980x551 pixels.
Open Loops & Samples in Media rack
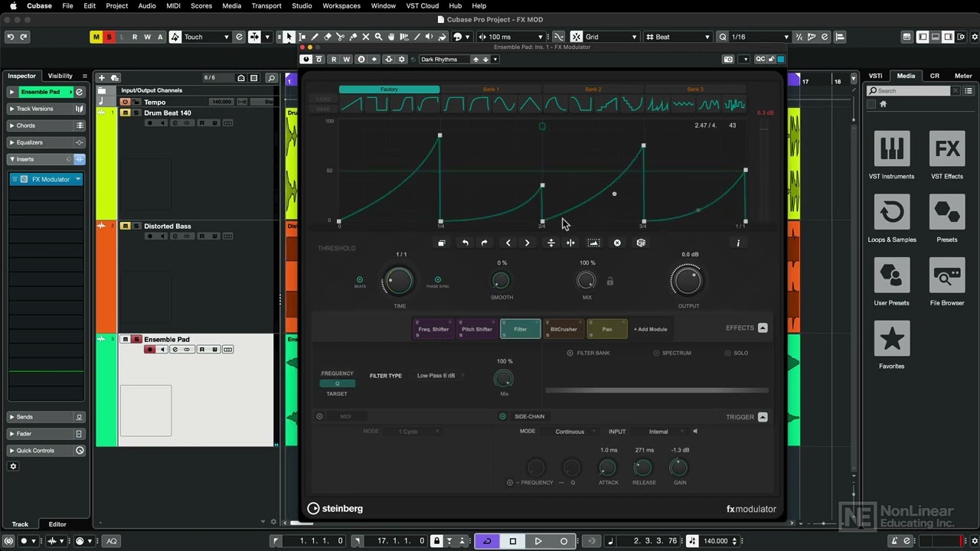(892, 218)
